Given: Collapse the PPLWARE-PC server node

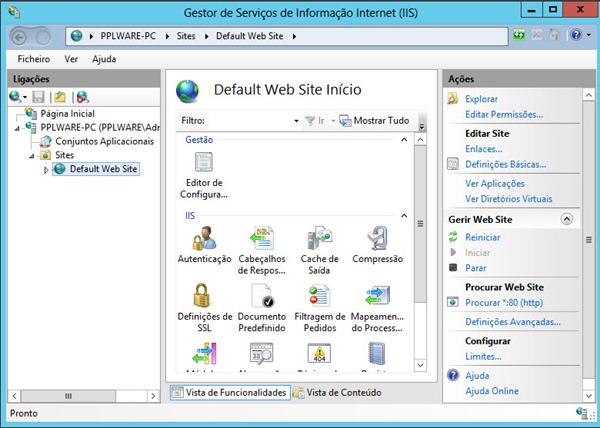Looking at the screenshot, I should point(17,128).
